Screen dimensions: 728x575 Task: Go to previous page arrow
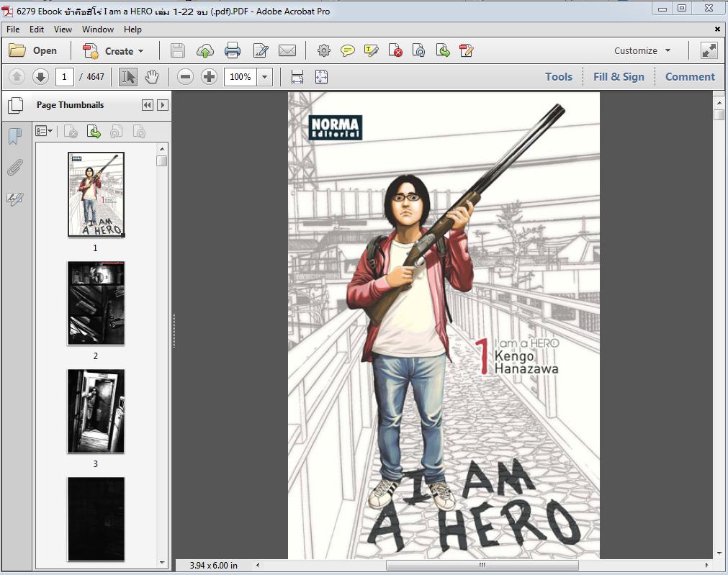(x=17, y=76)
